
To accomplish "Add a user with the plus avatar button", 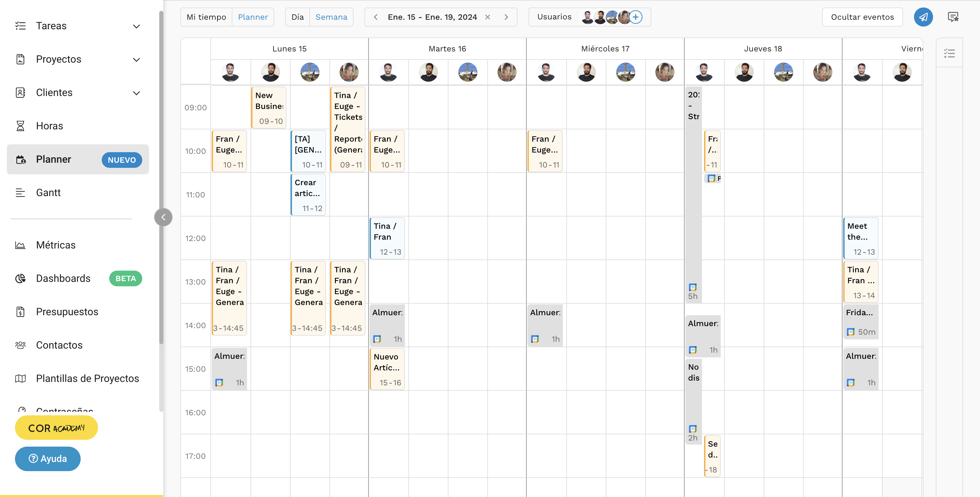I will coord(635,17).
